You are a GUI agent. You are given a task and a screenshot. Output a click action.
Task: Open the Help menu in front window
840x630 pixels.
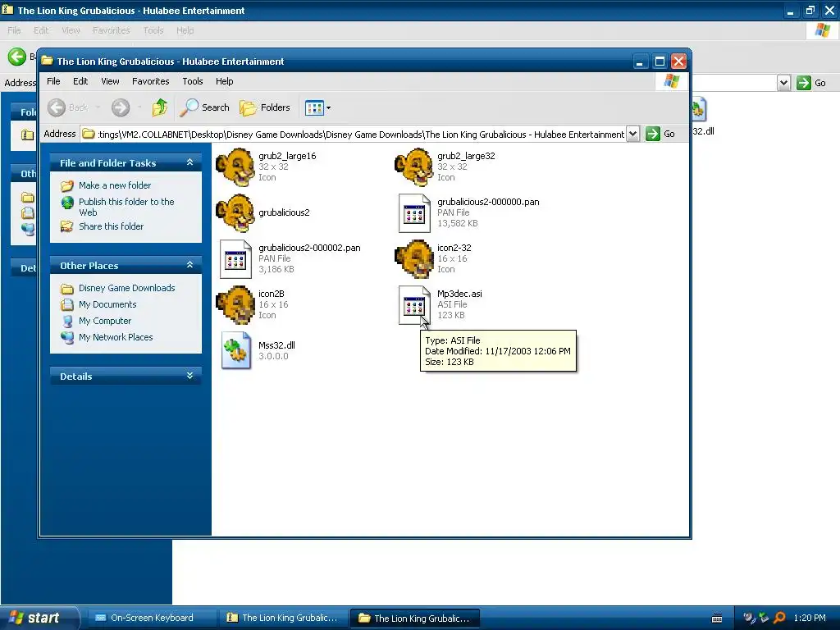[x=225, y=81]
